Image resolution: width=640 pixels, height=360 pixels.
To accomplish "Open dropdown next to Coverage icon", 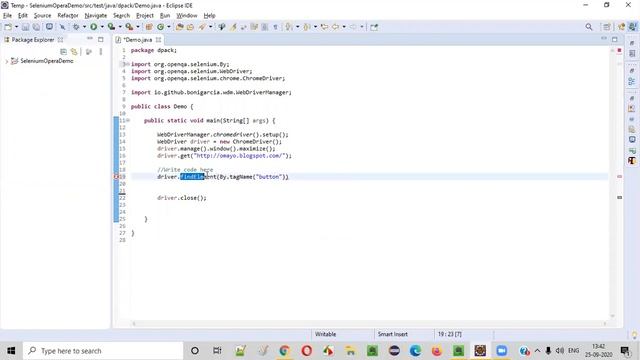I will click(120, 27).
